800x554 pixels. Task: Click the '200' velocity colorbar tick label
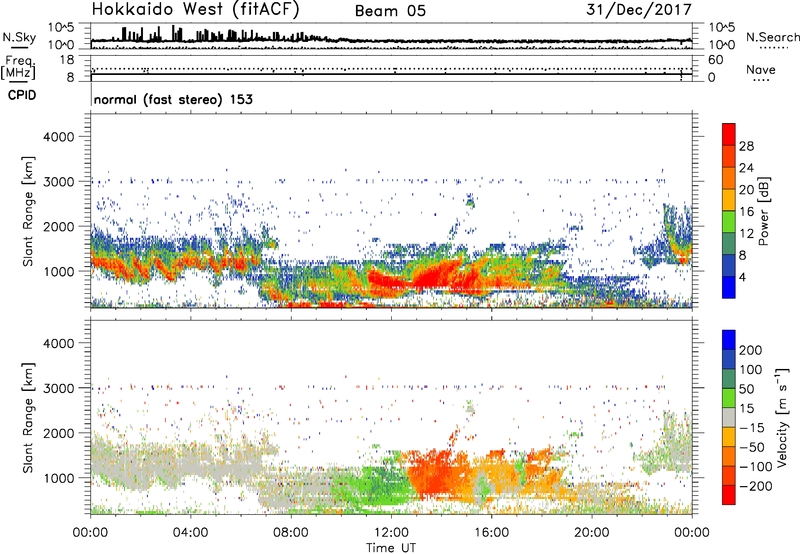(x=751, y=350)
